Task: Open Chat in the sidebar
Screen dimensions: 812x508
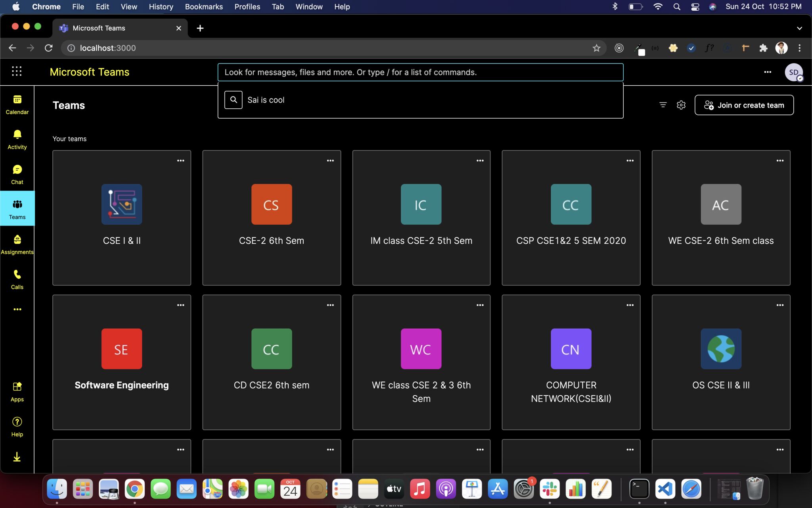Action: (x=17, y=175)
